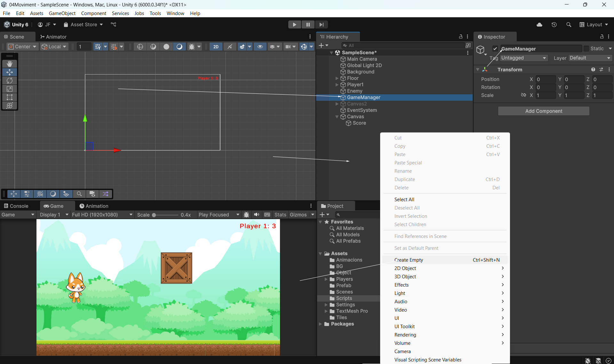Click the Add Component button

(x=544, y=111)
